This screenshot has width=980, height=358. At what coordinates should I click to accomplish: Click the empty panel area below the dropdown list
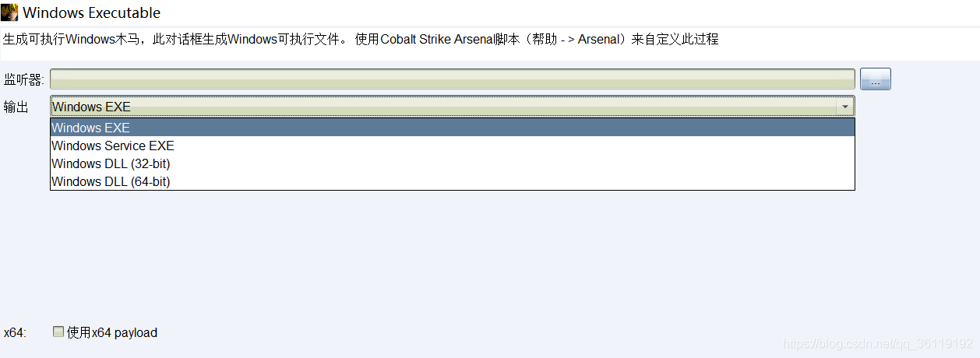[x=453, y=257]
